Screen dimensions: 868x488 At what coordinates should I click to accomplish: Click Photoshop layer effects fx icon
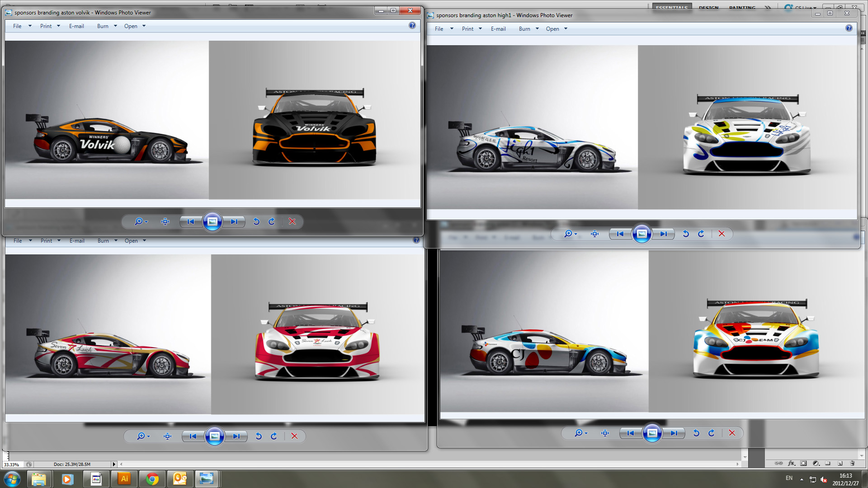[x=791, y=463]
